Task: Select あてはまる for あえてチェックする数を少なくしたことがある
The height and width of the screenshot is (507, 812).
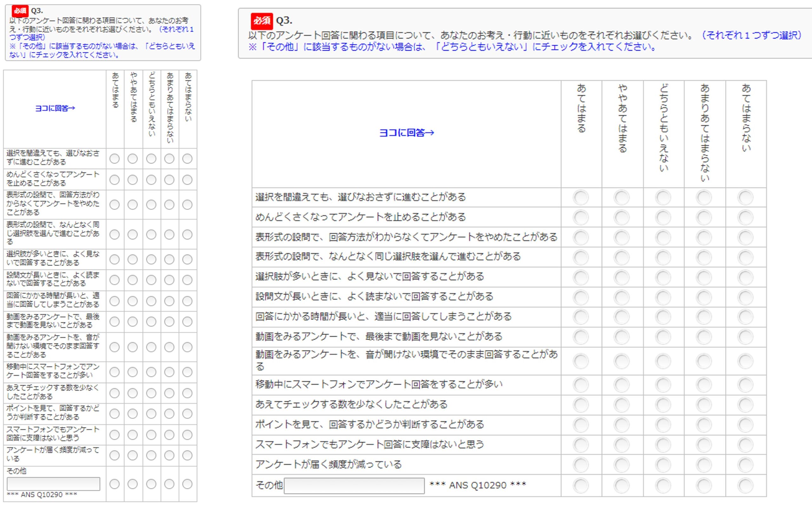Action: pos(580,405)
